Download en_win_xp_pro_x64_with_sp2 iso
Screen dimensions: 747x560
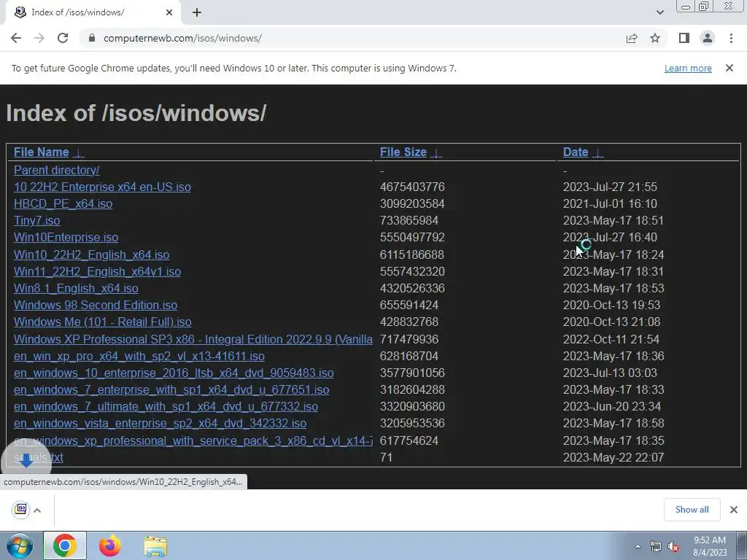139,356
